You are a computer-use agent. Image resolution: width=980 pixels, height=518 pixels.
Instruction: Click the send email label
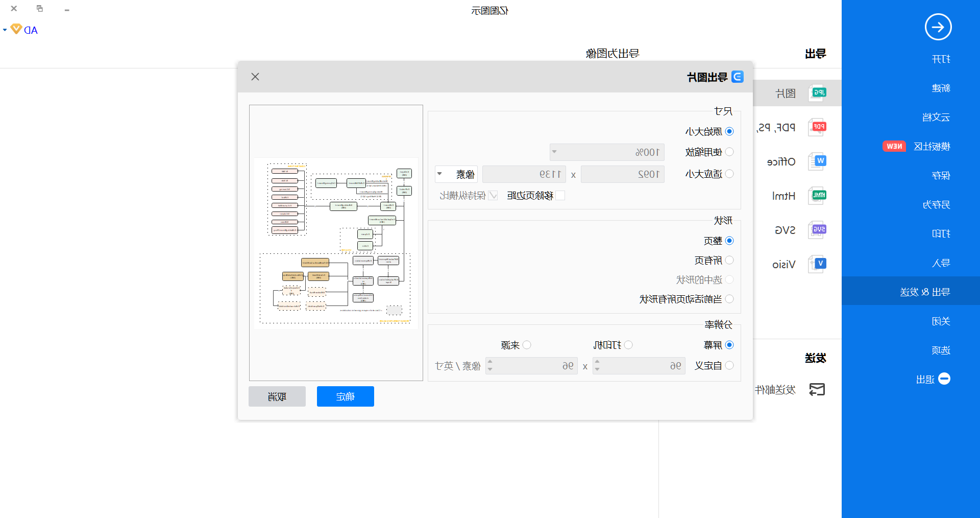click(x=775, y=390)
